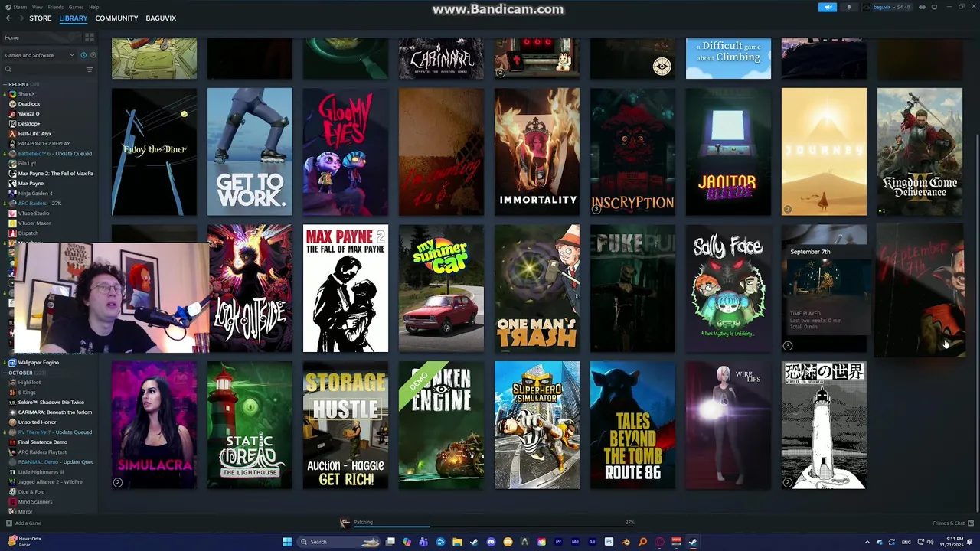
Task: Open the Immortality game cover
Action: pos(537,152)
